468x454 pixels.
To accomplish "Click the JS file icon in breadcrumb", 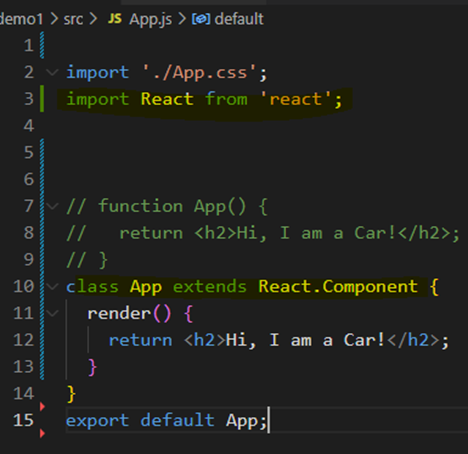I will (x=115, y=19).
